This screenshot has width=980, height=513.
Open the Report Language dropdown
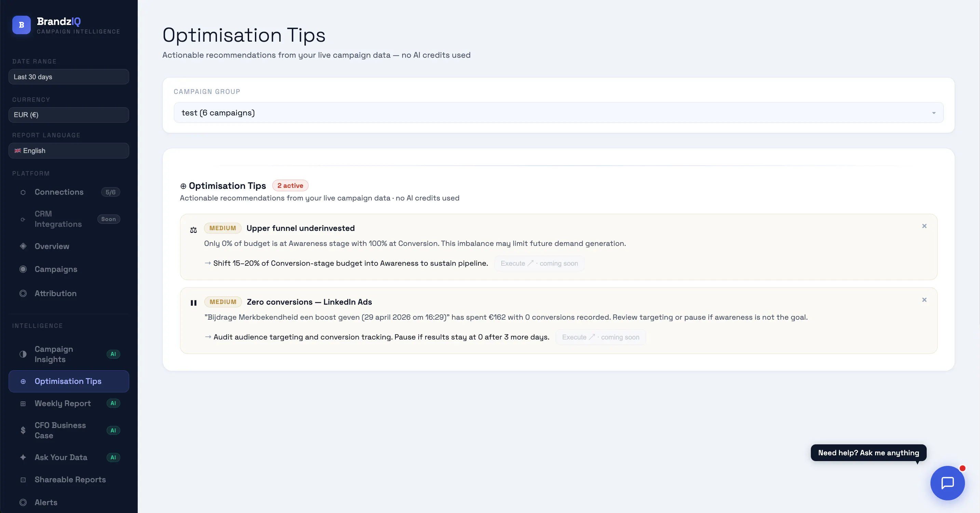tap(68, 151)
